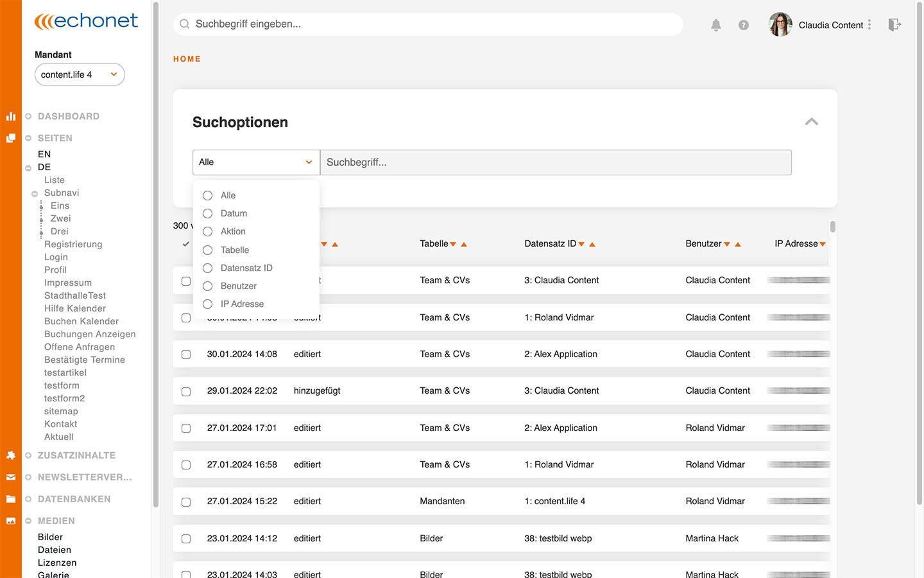924x578 pixels.
Task: Select the Datum radio option
Action: click(x=207, y=213)
